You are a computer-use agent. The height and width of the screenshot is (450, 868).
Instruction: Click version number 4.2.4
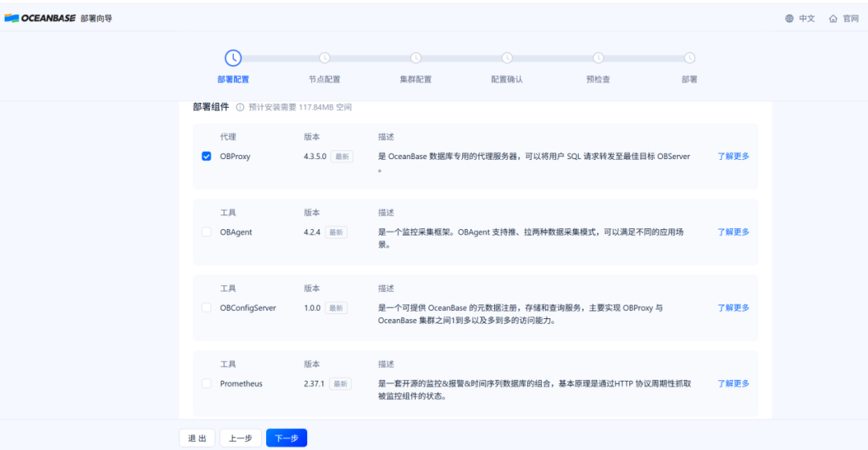(312, 232)
